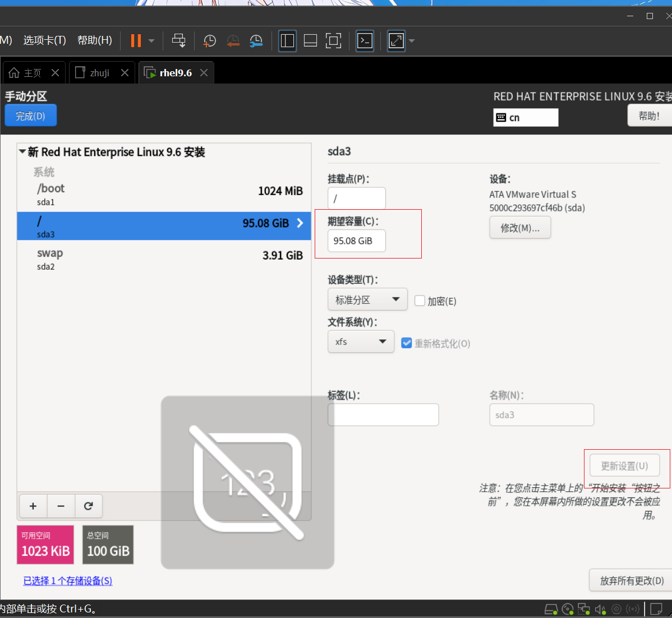Revert to snapshot using the orange arrow clock icon
The image size is (672, 618).
point(233,41)
